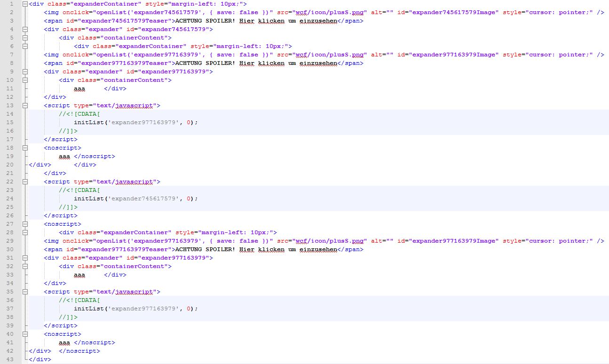Collapse the script block fold on line 22
Screen dimensions: 609x364
click(x=24, y=182)
